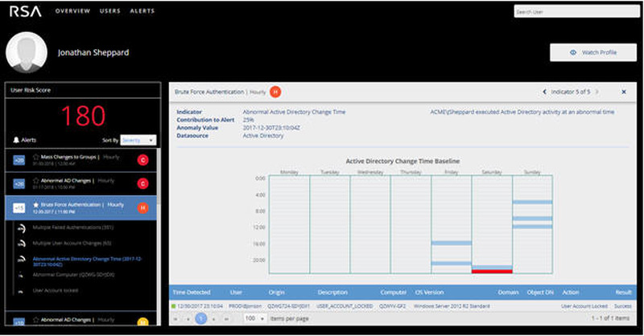Collapse the Brute Force Authentication alert

pyautogui.click(x=18, y=209)
